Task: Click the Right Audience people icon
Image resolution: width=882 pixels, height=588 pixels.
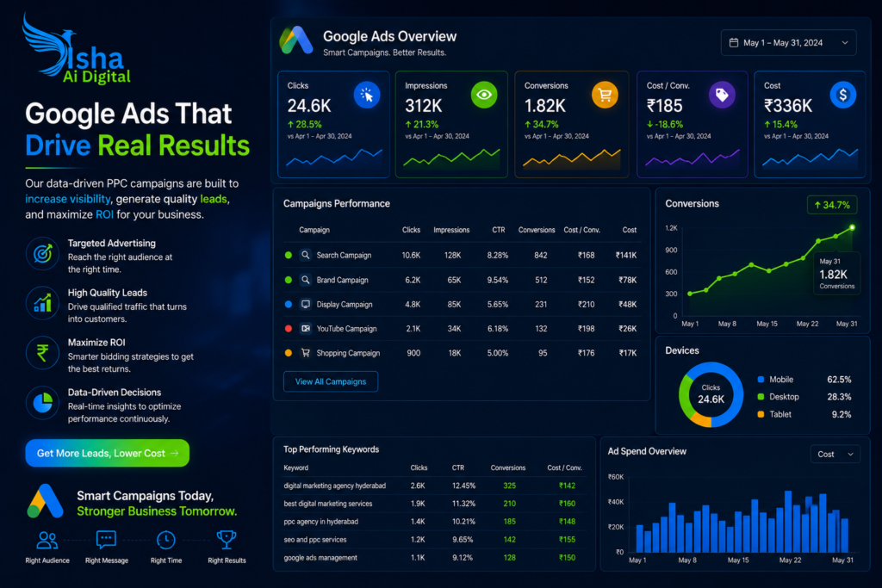Action: click(47, 540)
